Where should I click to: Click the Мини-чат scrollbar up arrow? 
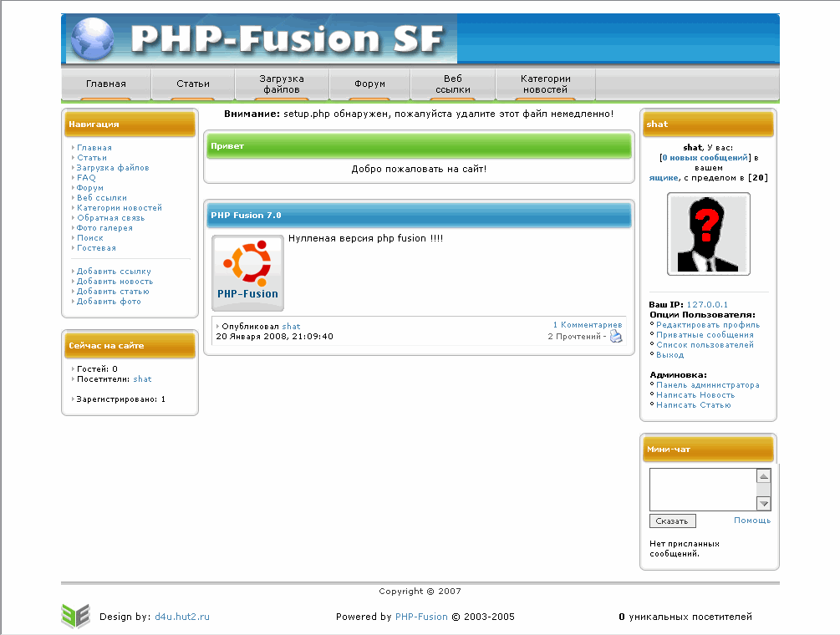764,476
